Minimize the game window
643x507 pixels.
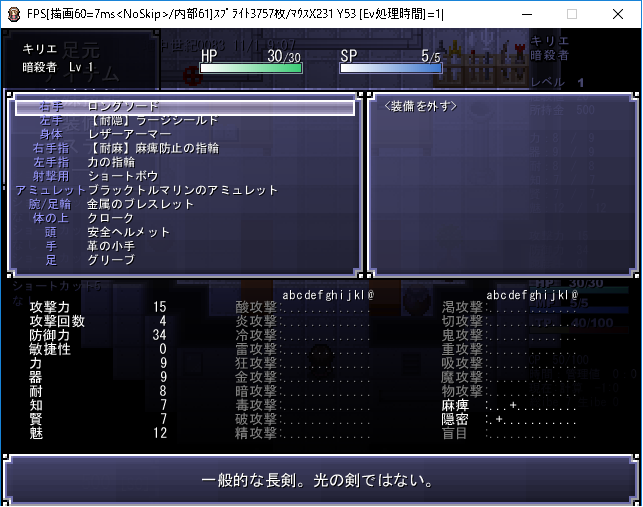[x=527, y=14]
